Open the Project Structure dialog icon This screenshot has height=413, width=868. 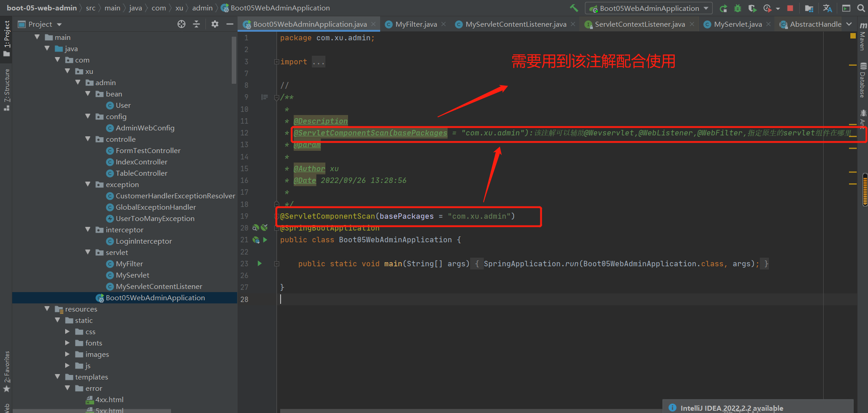(x=809, y=8)
